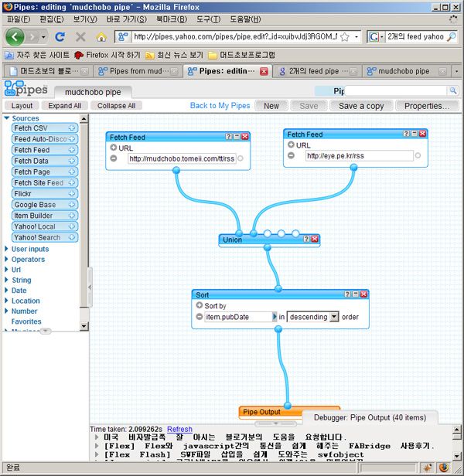This screenshot has height=476, width=464.
Task: Expand the String category
Action: [x=6, y=280]
